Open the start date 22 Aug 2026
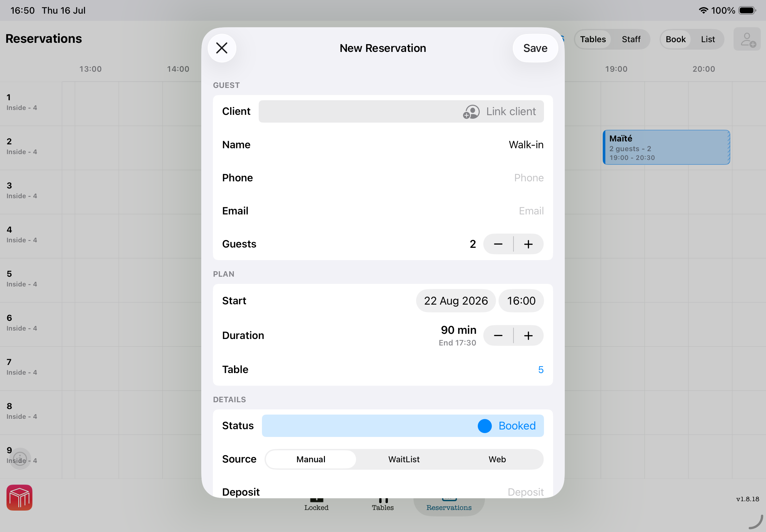The image size is (766, 532). (x=455, y=301)
